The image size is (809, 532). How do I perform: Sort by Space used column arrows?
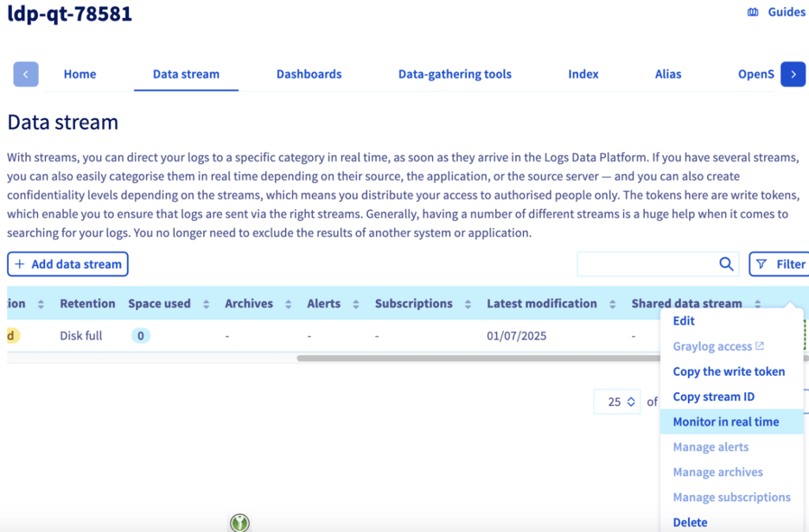pyautogui.click(x=206, y=304)
